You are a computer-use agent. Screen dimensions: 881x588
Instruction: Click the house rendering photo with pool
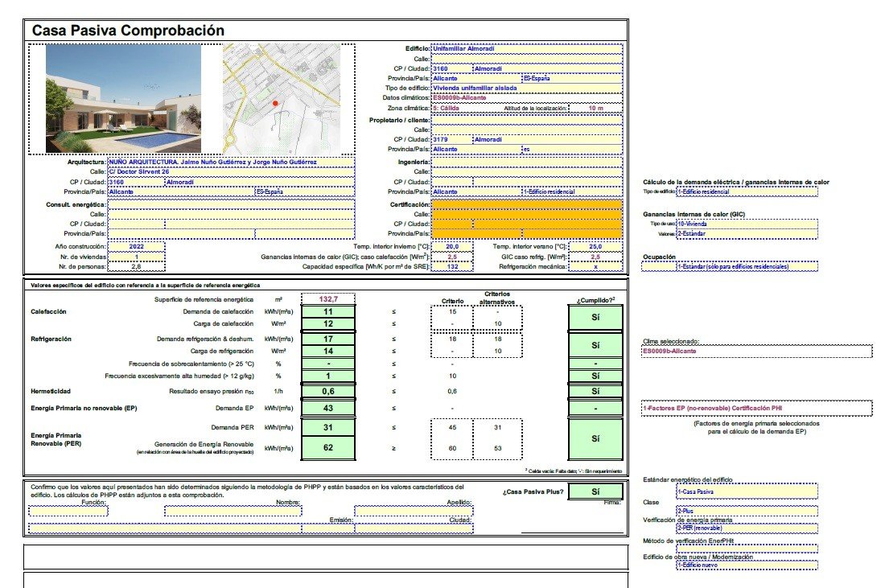(x=123, y=99)
